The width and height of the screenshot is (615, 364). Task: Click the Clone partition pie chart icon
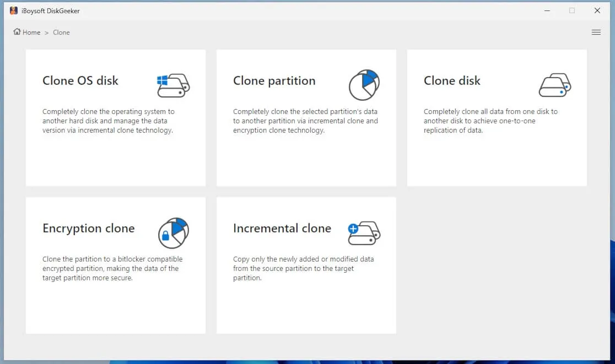coord(364,85)
